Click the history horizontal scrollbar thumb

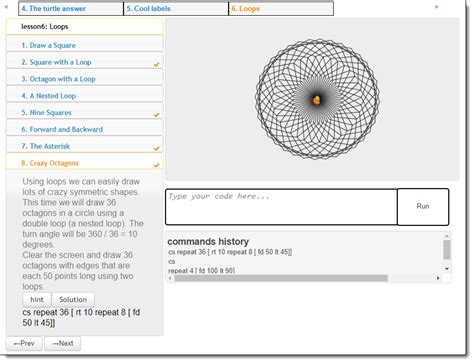281,278
